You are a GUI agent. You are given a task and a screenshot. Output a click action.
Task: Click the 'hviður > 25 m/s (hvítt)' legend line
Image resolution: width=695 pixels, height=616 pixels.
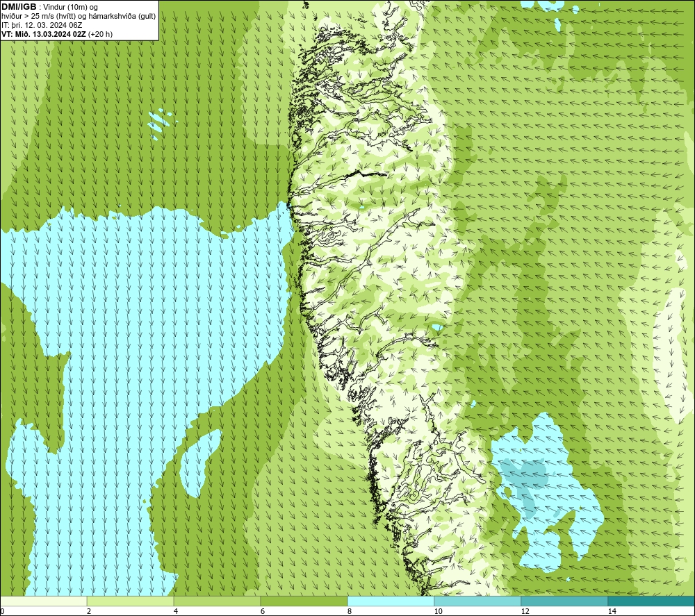tap(79, 17)
